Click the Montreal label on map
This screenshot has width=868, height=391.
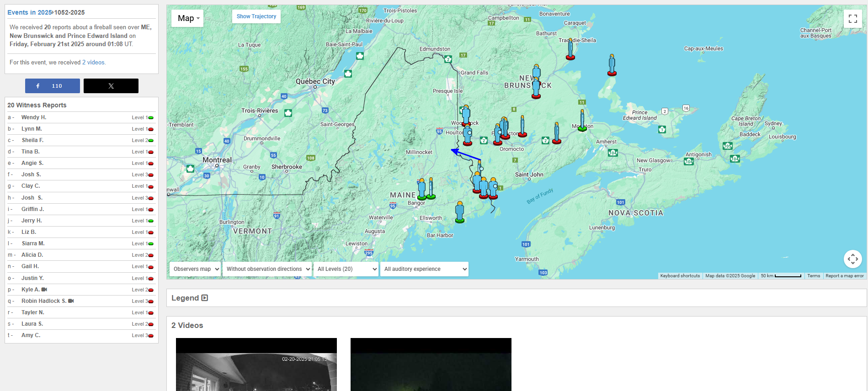217,160
